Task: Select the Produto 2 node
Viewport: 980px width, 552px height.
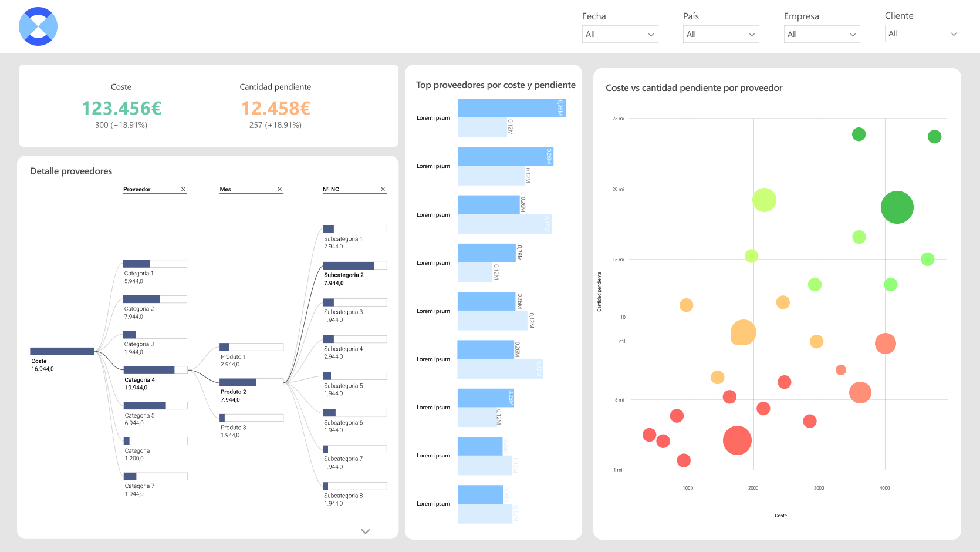Action: 252,382
